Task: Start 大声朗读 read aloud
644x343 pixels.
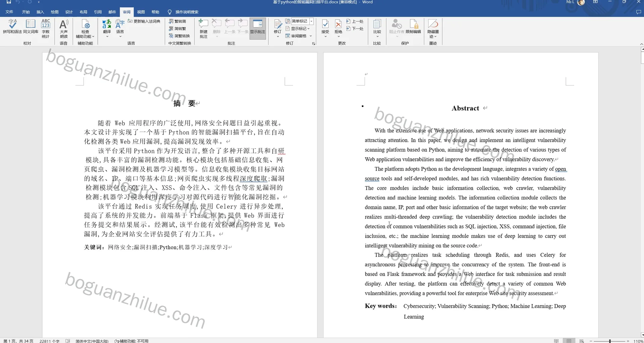Action: pyautogui.click(x=64, y=28)
